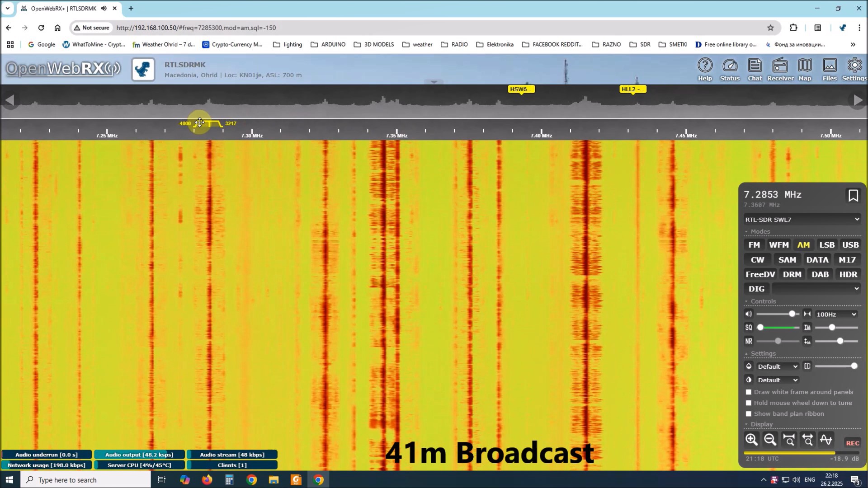Adjust the volume slider

point(792,314)
